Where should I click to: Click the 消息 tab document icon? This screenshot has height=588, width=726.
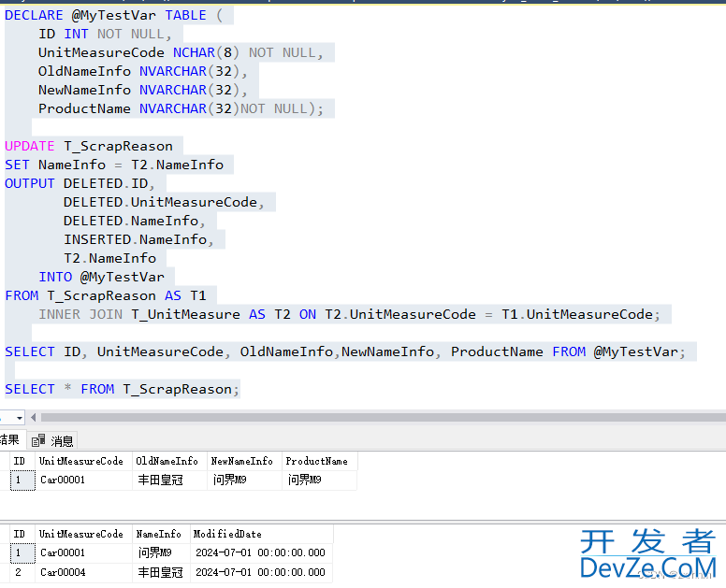coord(38,441)
